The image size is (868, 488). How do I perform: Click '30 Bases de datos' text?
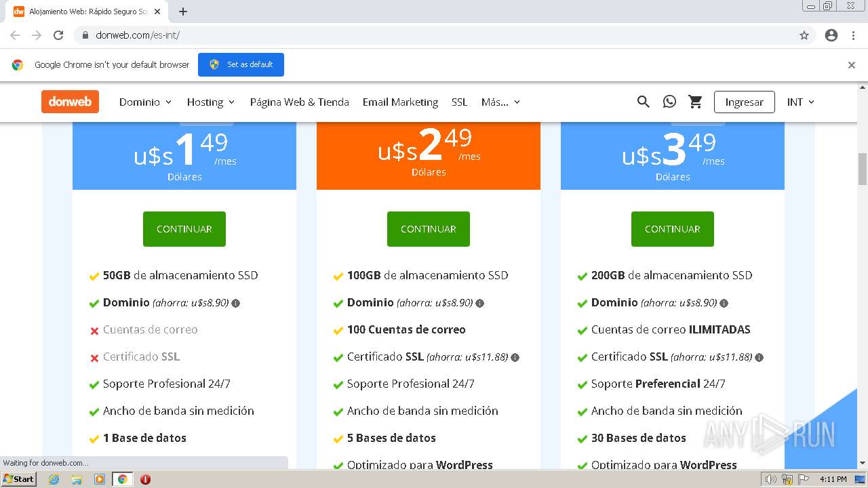[639, 438]
